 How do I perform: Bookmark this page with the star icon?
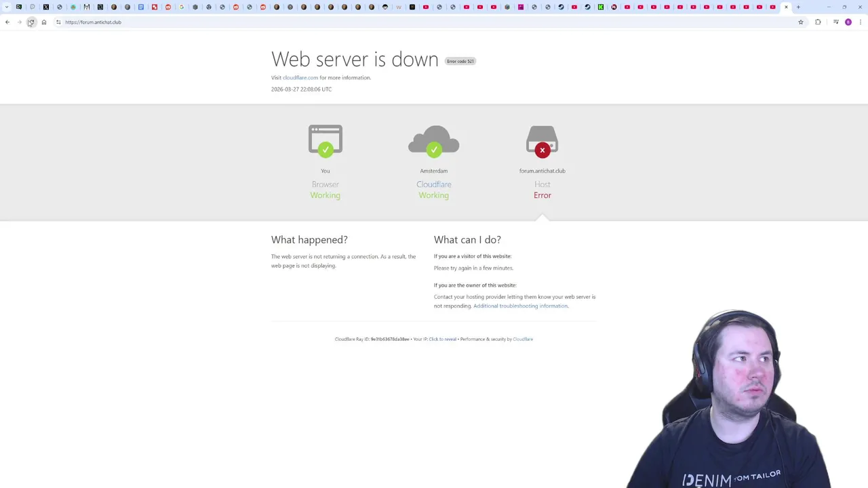click(801, 22)
